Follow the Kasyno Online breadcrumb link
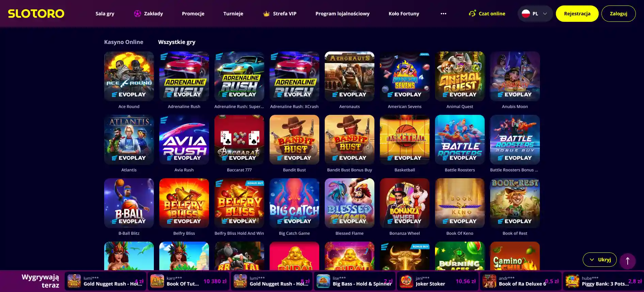Viewport: 644px width, 292px height. 124,42
